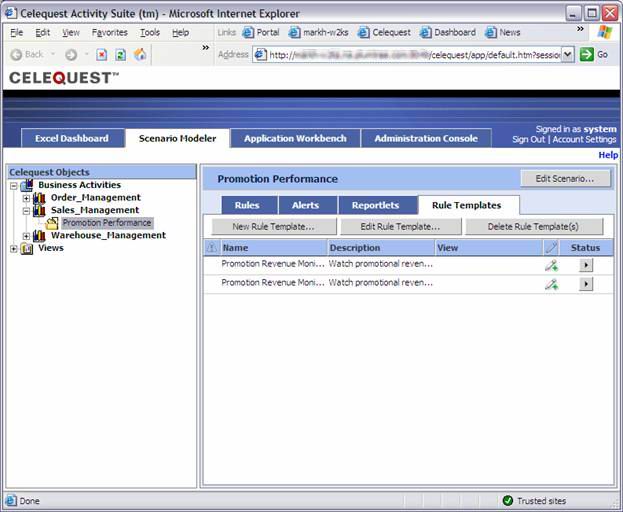Click the Trusted sites status icon
623x512 pixels.
coord(508,500)
